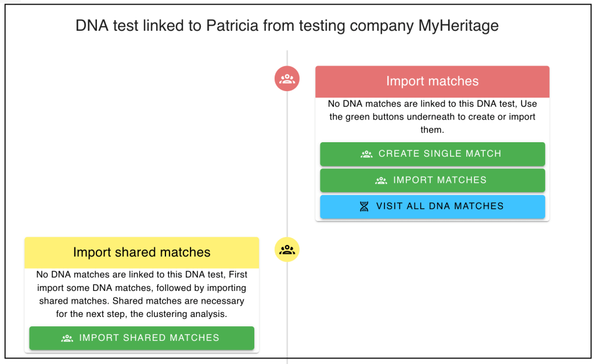Image resolution: width=594 pixels, height=364 pixels.
Task: Select the yellow Import shared matches header
Action: [142, 253]
